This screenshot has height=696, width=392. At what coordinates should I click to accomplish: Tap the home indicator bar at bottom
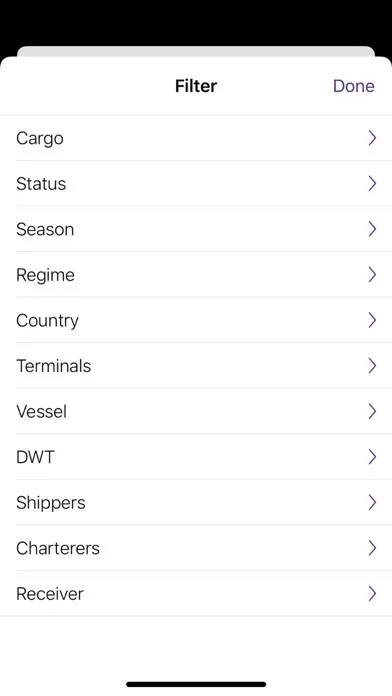click(196, 684)
